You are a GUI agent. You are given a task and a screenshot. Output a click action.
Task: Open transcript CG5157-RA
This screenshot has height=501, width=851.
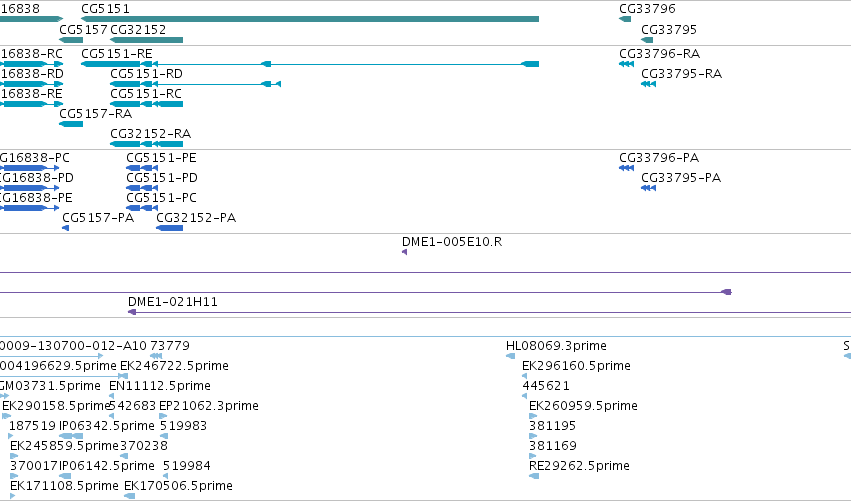click(x=96, y=114)
